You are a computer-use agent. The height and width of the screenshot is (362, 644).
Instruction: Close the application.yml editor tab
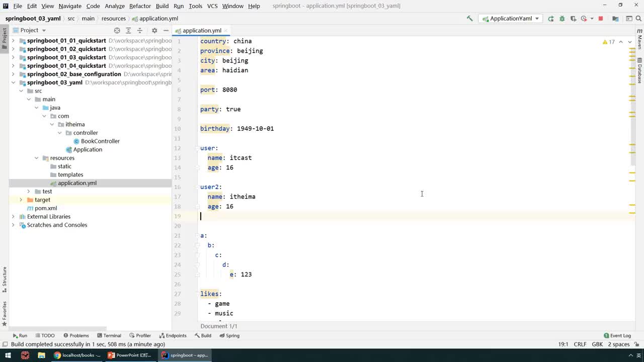coord(226,31)
